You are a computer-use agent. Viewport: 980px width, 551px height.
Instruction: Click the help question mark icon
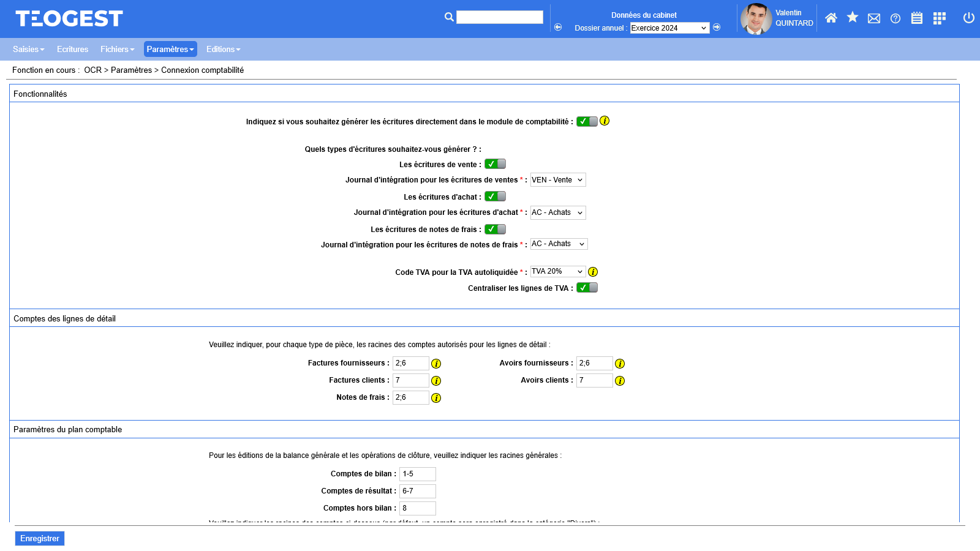[895, 18]
